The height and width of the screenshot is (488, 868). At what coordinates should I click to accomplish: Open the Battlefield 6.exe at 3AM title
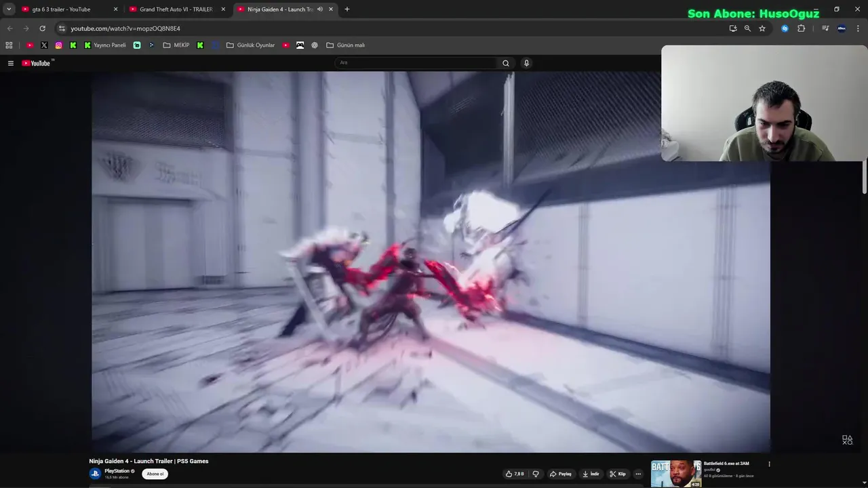coord(726,464)
